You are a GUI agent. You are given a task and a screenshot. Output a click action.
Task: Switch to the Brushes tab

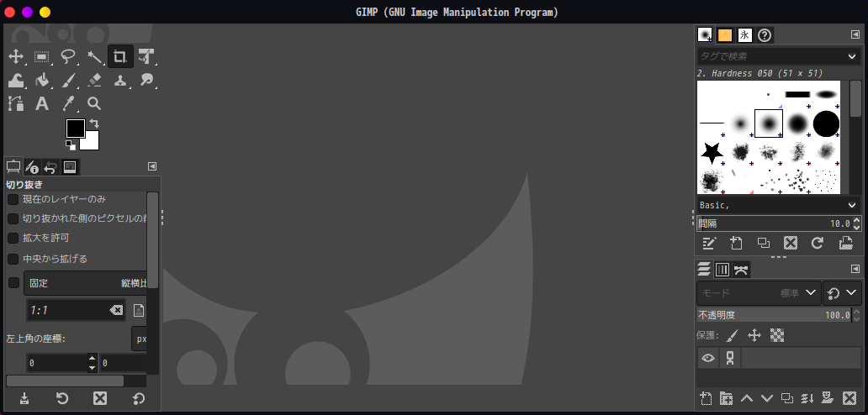tap(705, 34)
